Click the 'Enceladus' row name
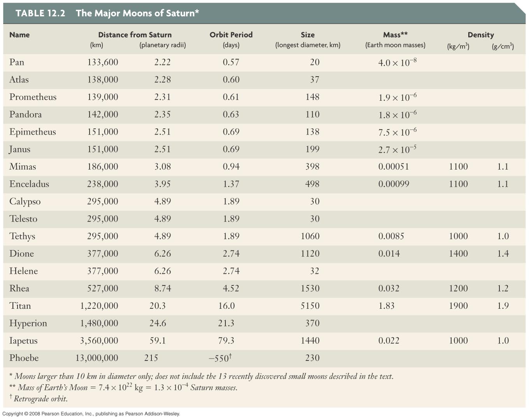This screenshot has width=529, height=420. (29, 184)
